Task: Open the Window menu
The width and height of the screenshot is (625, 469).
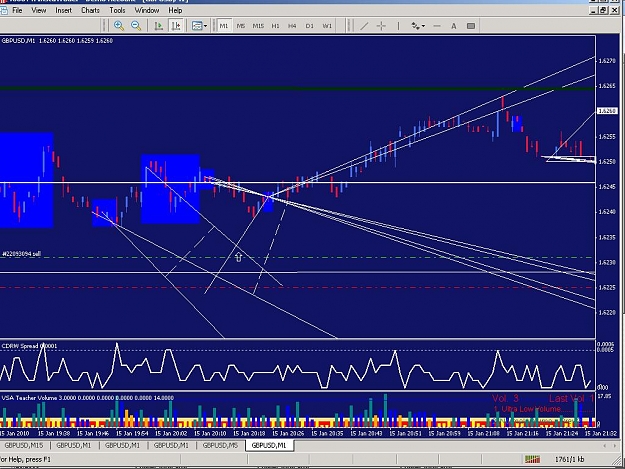Action: [147, 10]
